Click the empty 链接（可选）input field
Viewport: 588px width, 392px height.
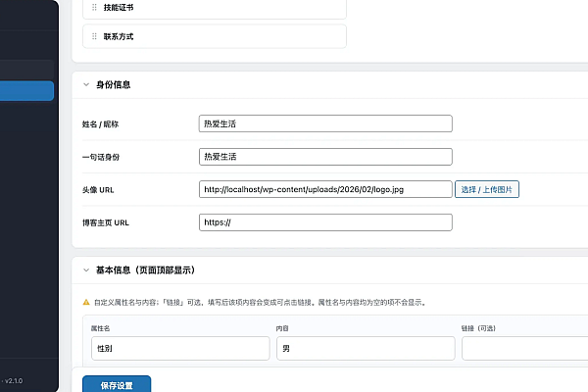[525, 349]
